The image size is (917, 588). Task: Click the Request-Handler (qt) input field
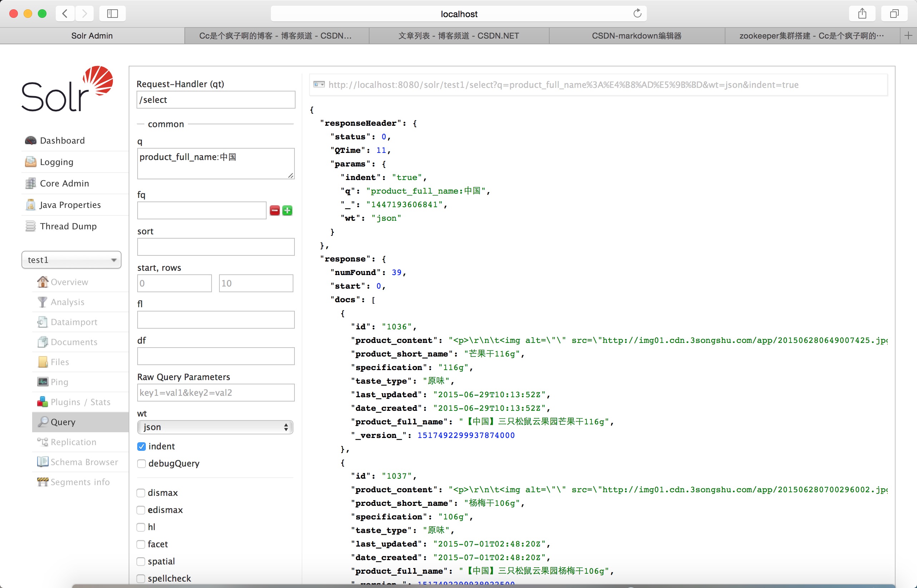[x=216, y=100]
